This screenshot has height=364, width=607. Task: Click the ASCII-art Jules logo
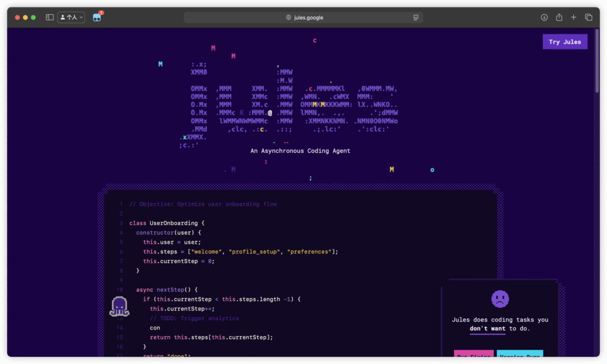click(289, 104)
